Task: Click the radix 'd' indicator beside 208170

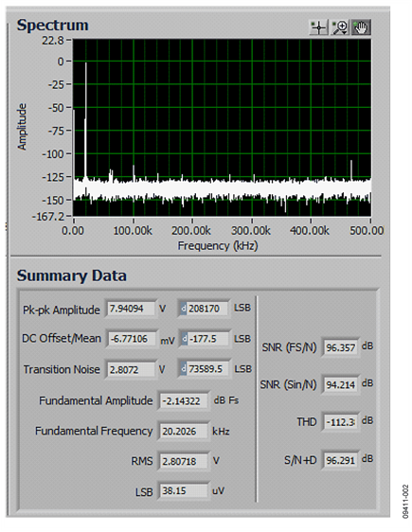Action: coord(183,309)
